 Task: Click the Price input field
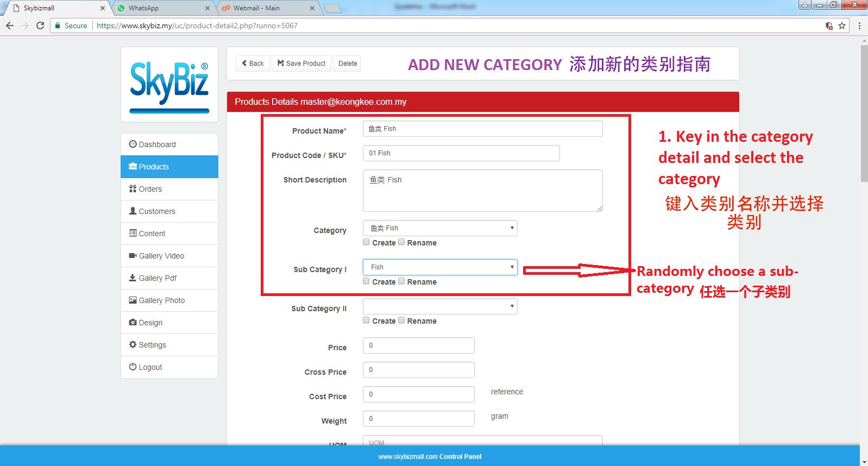418,345
